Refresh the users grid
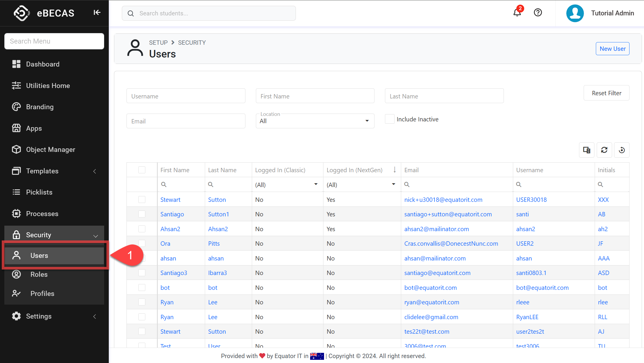 coord(604,150)
